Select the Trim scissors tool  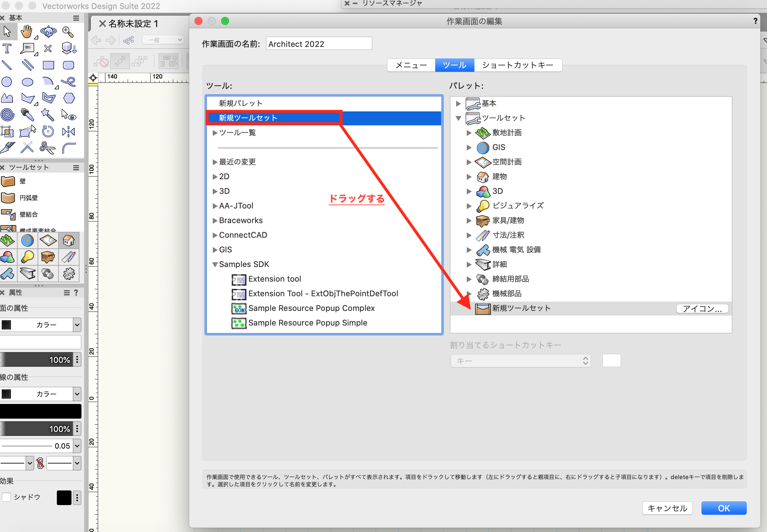[x=48, y=148]
